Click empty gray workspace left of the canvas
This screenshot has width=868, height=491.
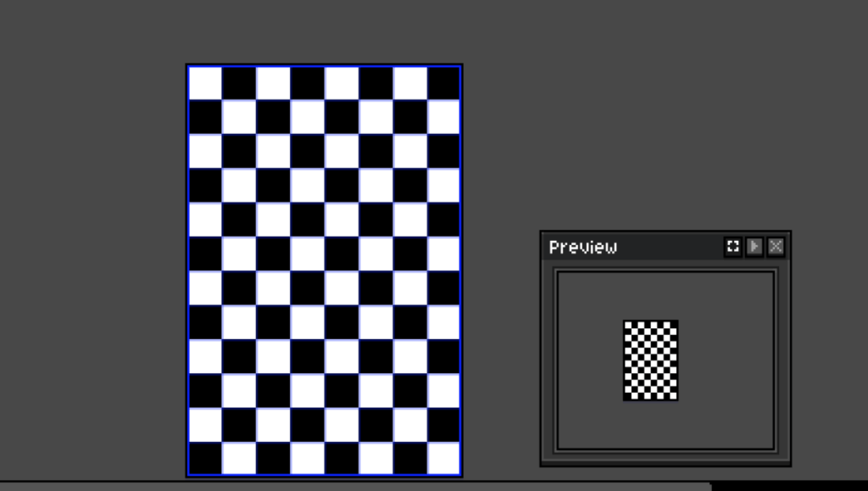tap(93, 254)
